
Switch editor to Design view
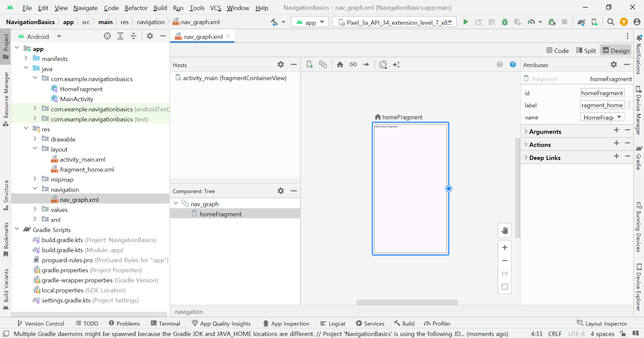(x=616, y=51)
